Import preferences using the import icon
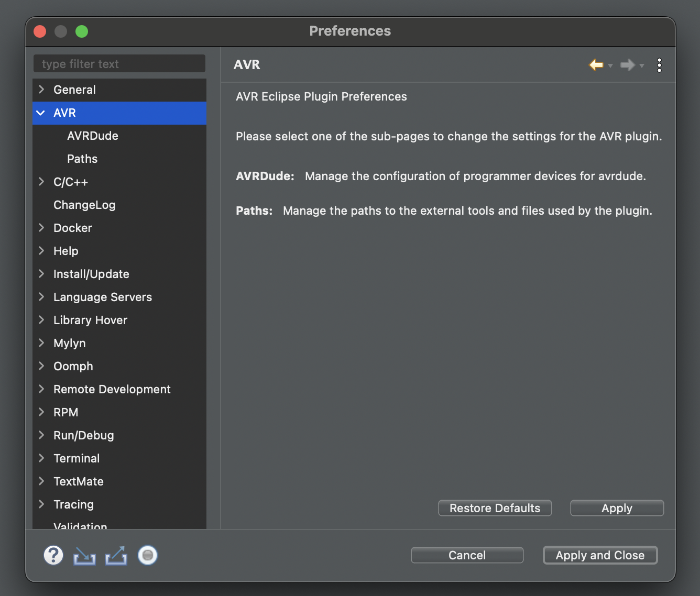Image resolution: width=700 pixels, height=596 pixels. [84, 555]
